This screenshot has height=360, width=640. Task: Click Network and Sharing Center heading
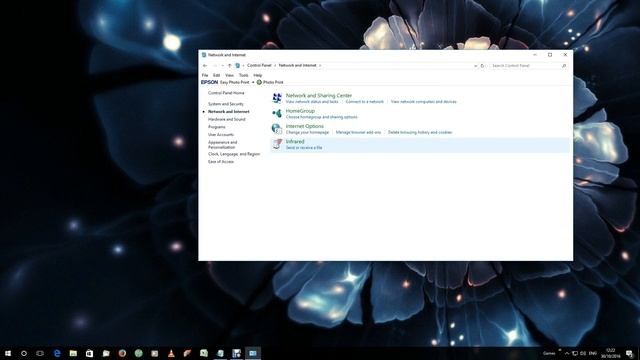click(319, 95)
